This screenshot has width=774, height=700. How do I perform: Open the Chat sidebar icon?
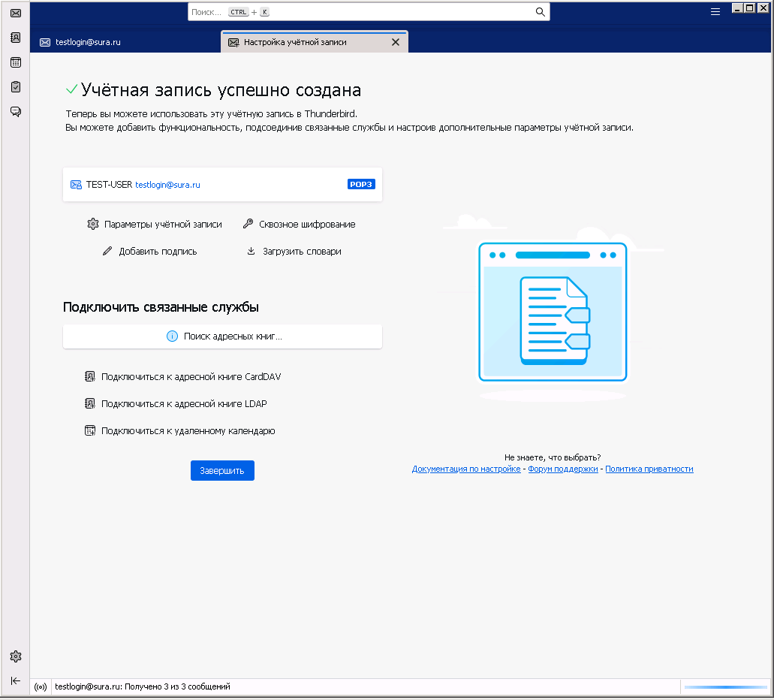tap(15, 112)
